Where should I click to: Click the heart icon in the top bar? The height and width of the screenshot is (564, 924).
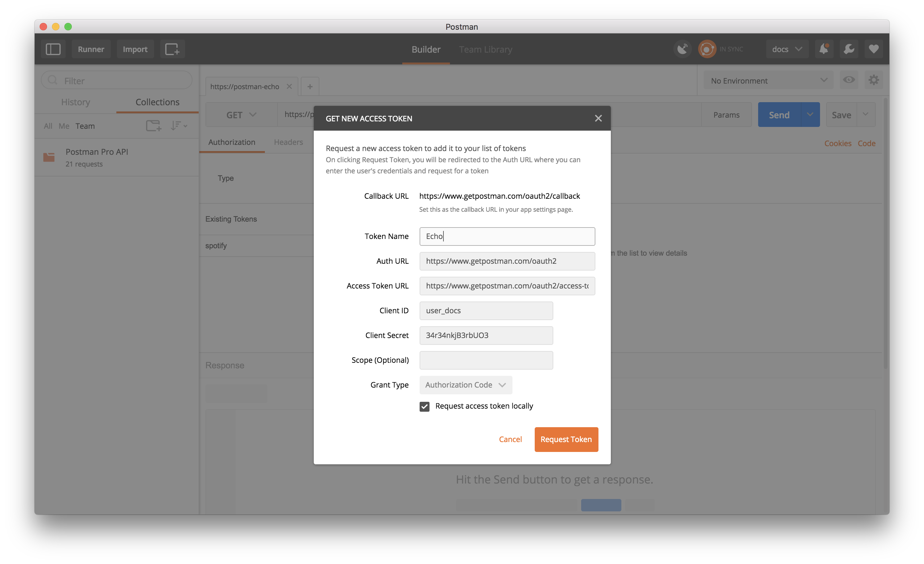click(874, 49)
